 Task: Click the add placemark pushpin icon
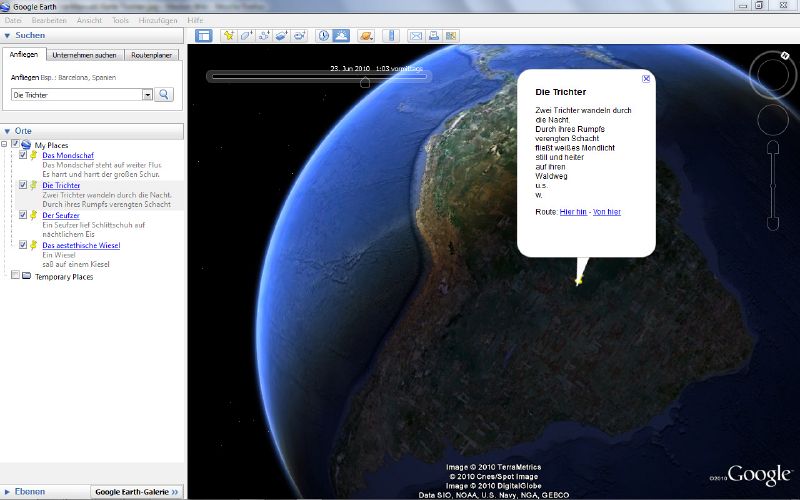click(229, 35)
